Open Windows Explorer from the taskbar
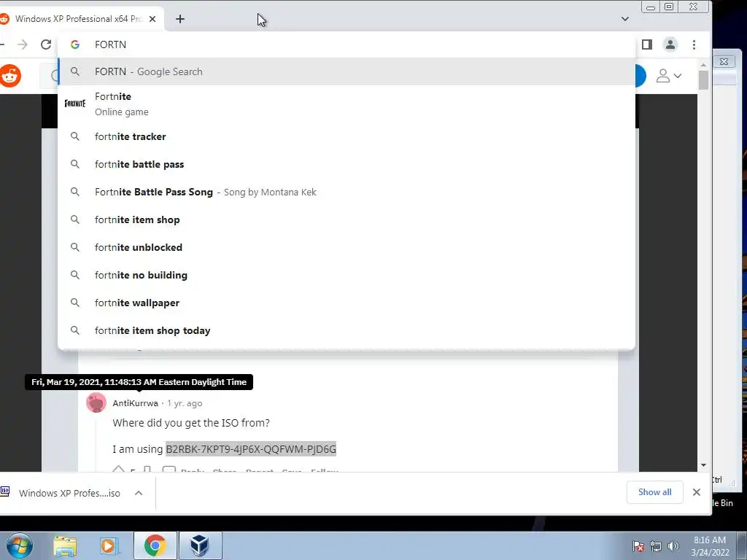This screenshot has height=560, width=747. pos(65,546)
